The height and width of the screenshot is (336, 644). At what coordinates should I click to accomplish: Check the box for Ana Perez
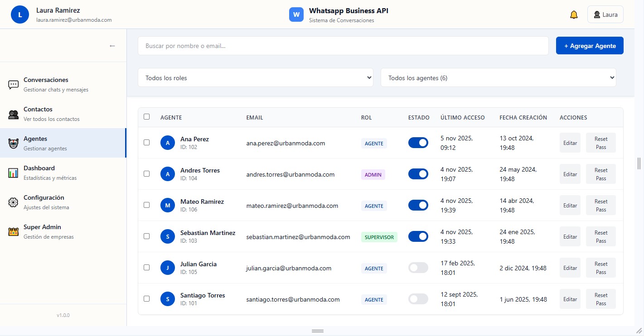pos(146,142)
